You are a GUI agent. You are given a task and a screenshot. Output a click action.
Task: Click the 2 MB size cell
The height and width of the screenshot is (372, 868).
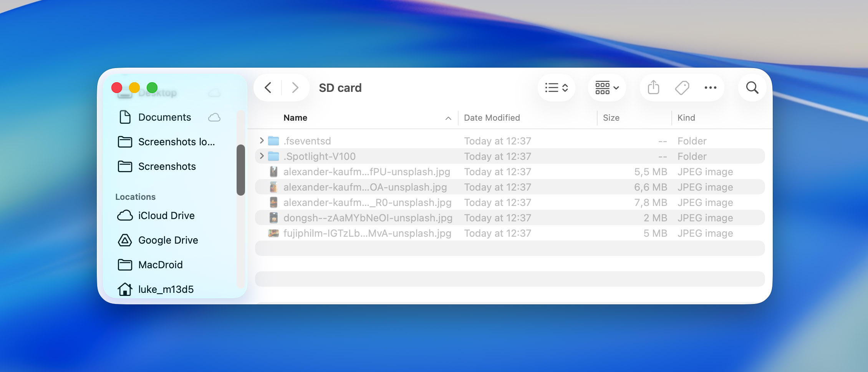coord(656,218)
